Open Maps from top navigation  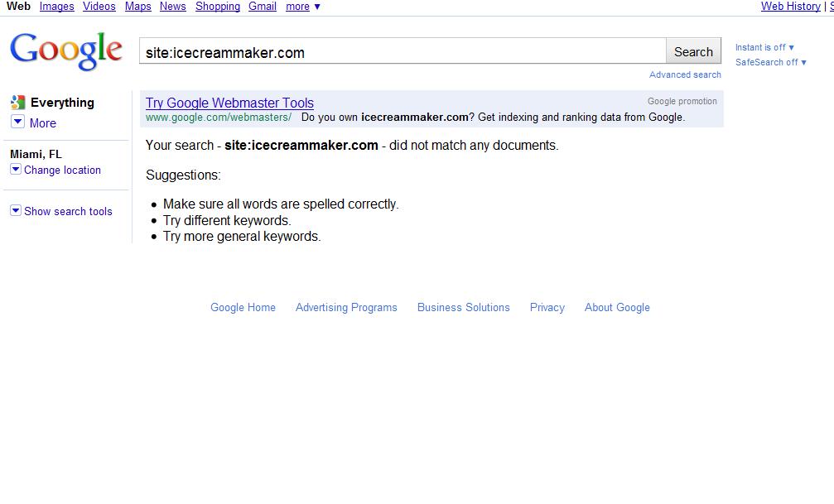tap(137, 7)
